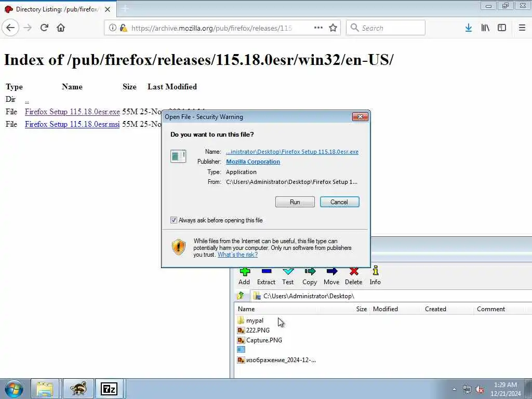Screen dimensions: 532x399
Task: Toggle the sidebar view icon
Action: click(502, 28)
